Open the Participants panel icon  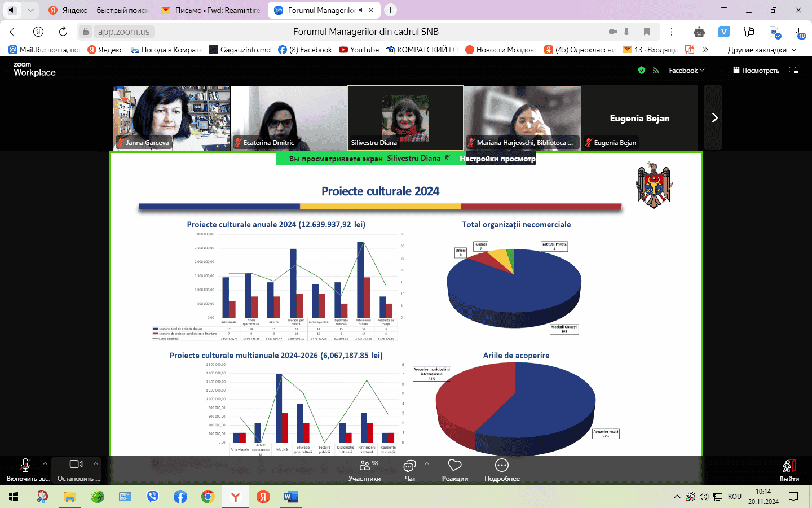(x=364, y=466)
